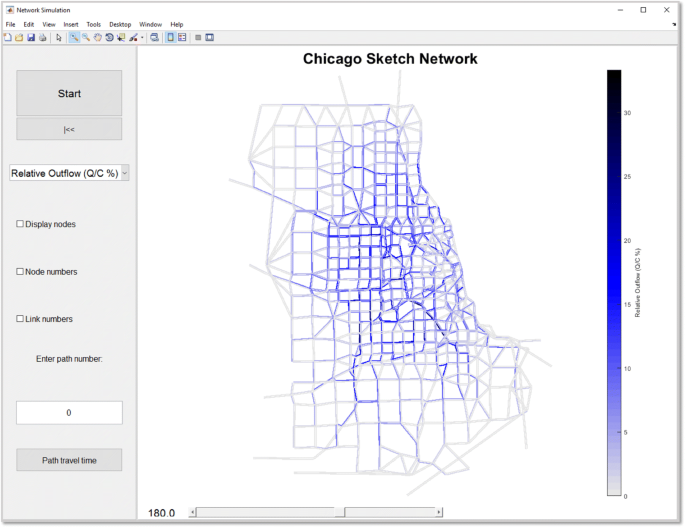Image resolution: width=685 pixels, height=527 pixels.
Task: Open the Relative Outflow (Q/C %) dropdown
Action: point(69,173)
